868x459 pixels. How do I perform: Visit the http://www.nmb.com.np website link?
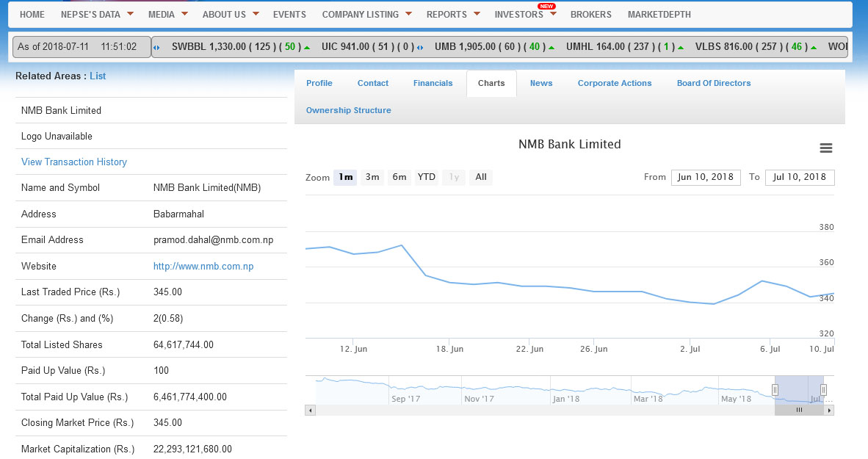[203, 267]
